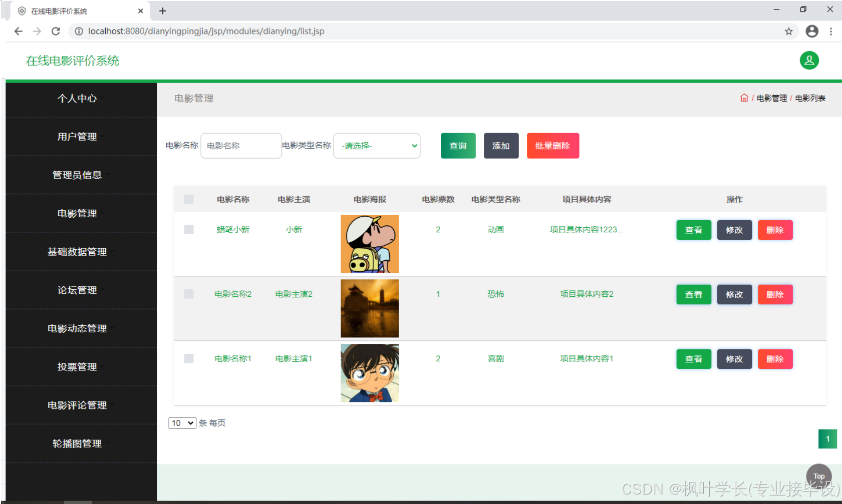This screenshot has height=504, width=842.
Task: Close the 在线电影评价系统 tab
Action: [x=140, y=11]
